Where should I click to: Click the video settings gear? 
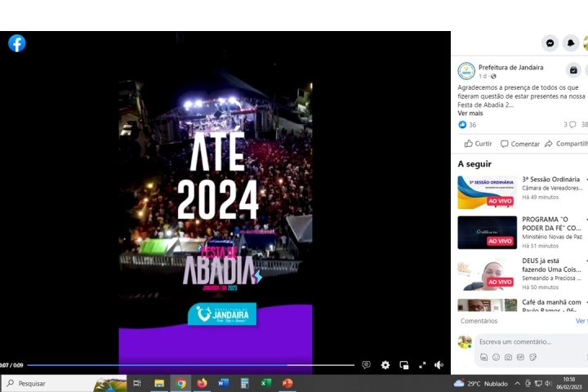(385, 365)
